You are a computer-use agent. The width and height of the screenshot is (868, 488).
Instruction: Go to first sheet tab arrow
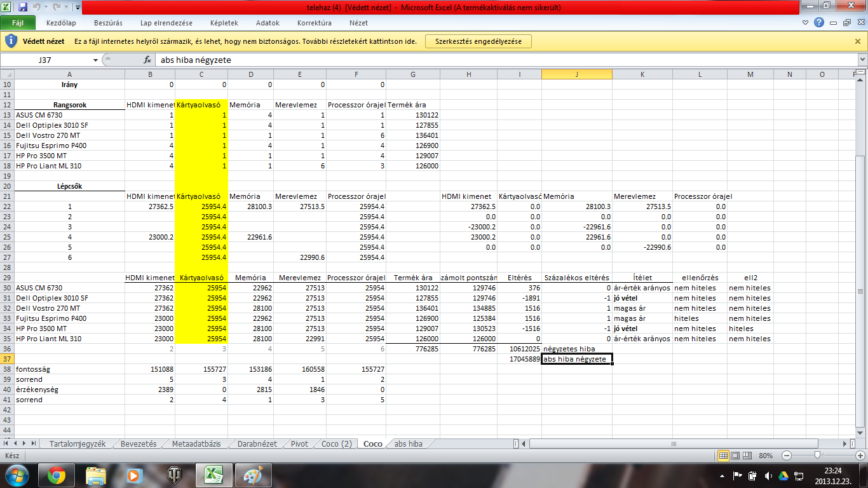point(7,444)
